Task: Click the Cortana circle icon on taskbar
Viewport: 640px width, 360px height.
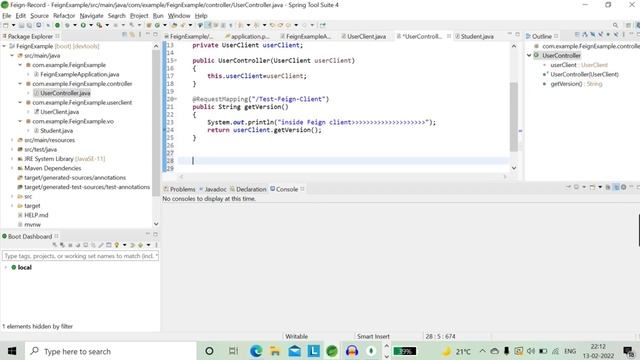Action: coord(209,351)
